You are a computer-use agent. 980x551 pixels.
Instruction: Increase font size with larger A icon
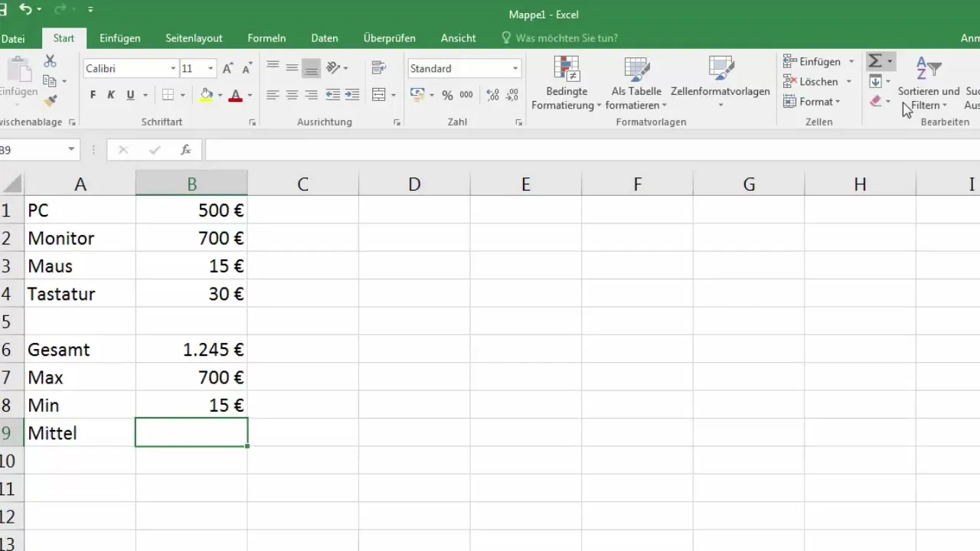point(227,69)
